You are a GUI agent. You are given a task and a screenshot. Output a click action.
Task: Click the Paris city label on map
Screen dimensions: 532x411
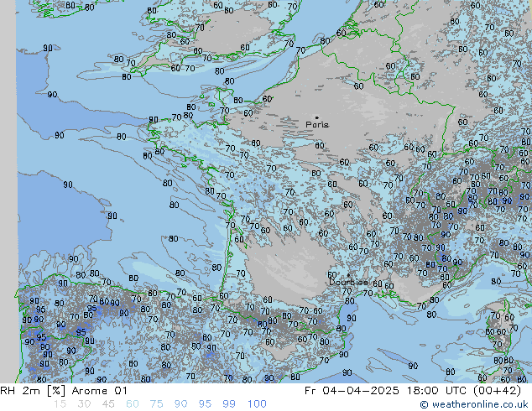pyautogui.click(x=317, y=124)
